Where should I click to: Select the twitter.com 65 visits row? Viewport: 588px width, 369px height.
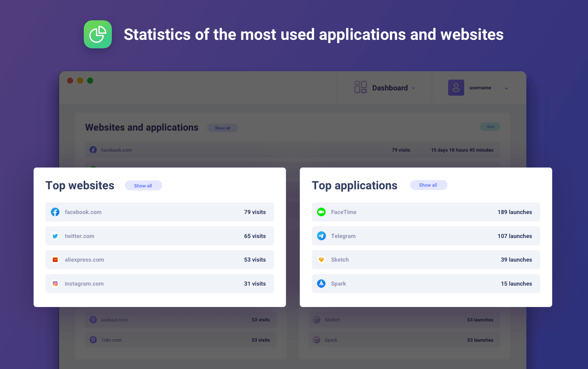(159, 236)
